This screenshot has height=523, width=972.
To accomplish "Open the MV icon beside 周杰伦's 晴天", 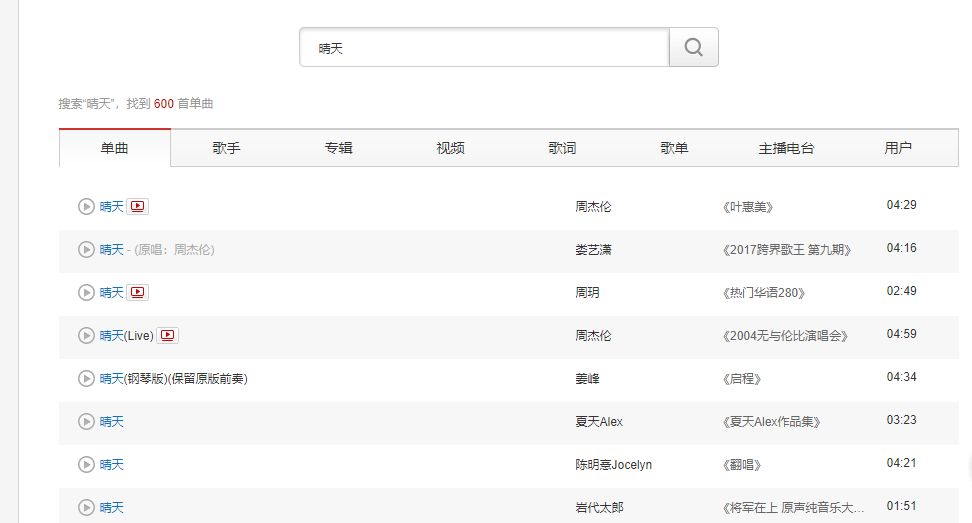I will tap(138, 207).
